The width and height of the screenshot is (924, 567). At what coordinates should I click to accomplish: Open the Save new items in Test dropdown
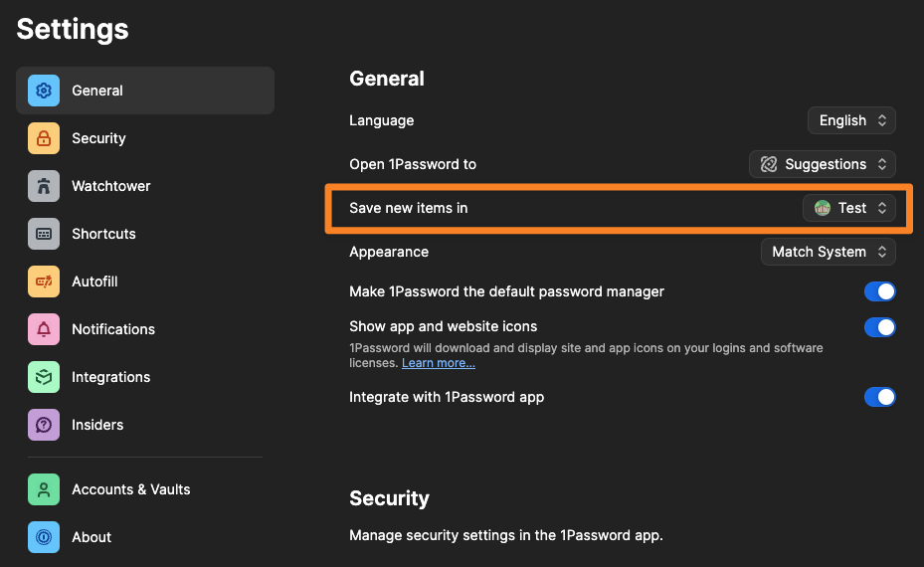(x=848, y=208)
